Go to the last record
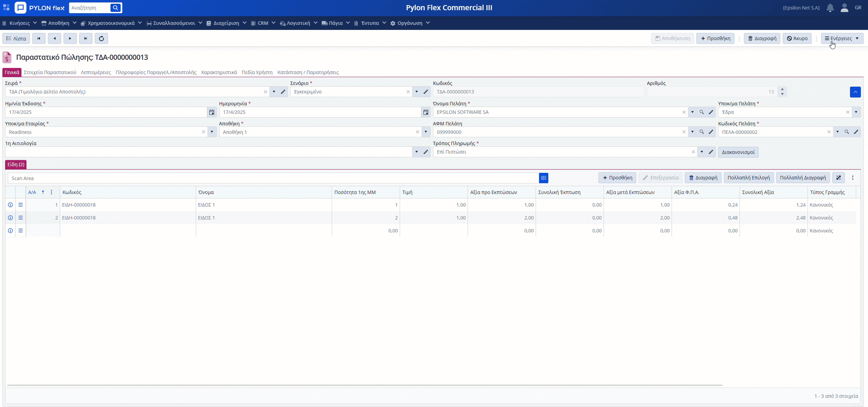Screen dimensions: 868x407 point(85,38)
